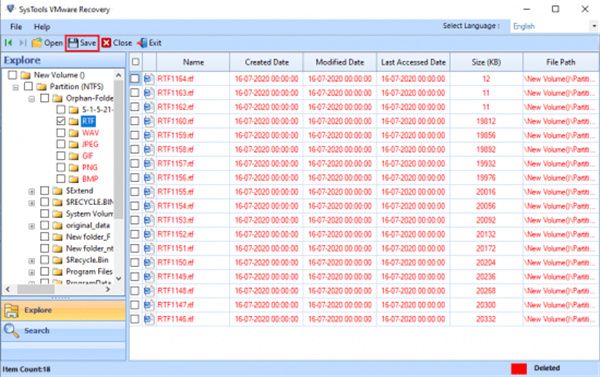
Task: Switch to the Search pane tab
Action: [64, 331]
